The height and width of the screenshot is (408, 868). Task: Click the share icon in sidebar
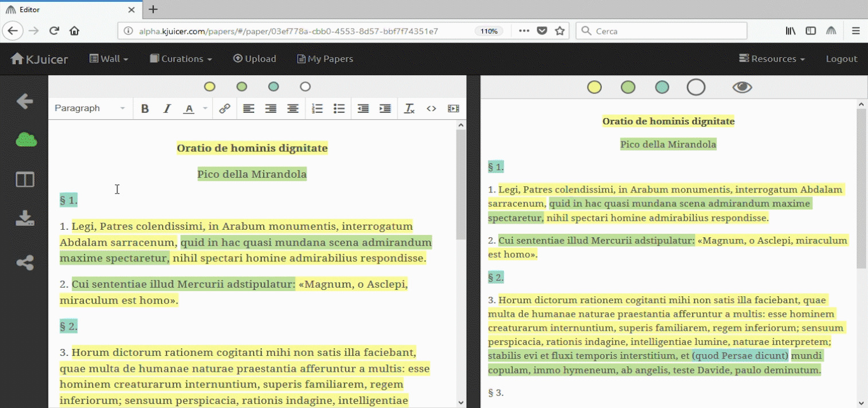(x=25, y=262)
